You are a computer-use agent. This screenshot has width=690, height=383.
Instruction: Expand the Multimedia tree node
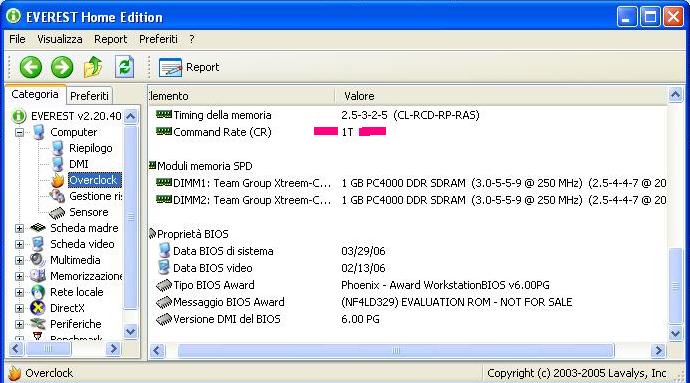tap(19, 260)
